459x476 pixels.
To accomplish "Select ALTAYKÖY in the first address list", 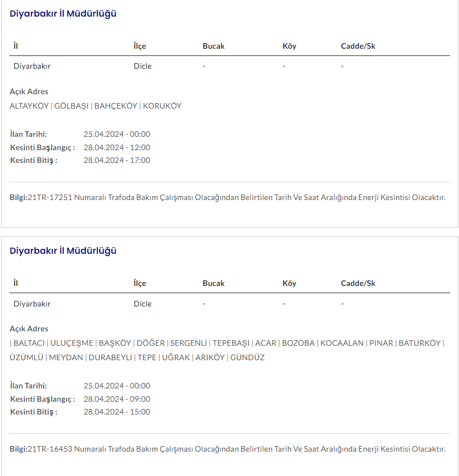I will 29,106.
